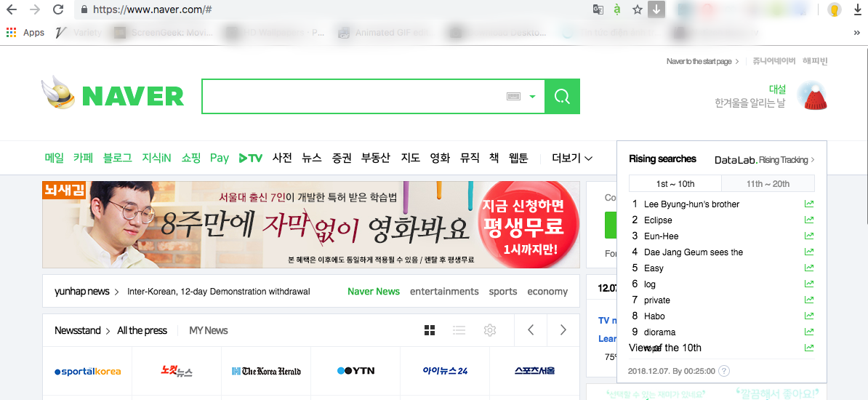
Task: Select All the press
Action: coord(142,330)
